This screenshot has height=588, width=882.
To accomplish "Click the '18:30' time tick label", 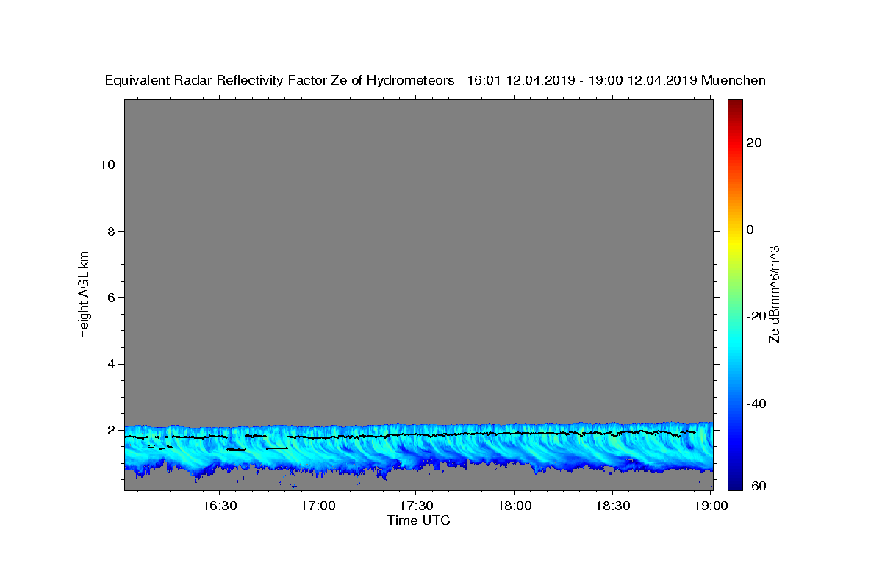I will point(612,506).
